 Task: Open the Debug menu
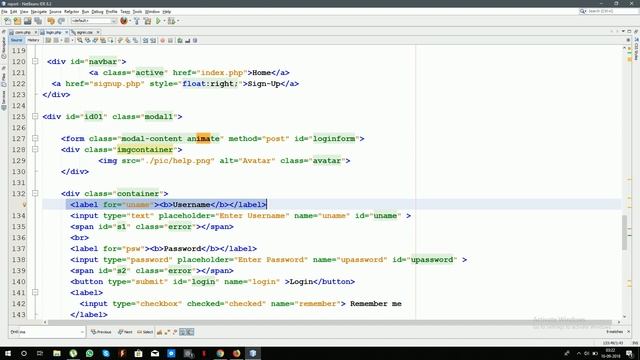[x=97, y=12]
